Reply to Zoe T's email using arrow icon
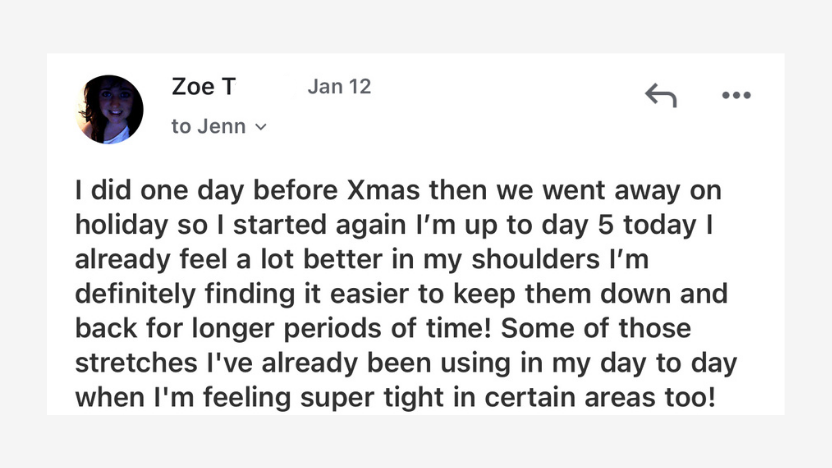Screen dimensions: 832x468 click(661, 96)
